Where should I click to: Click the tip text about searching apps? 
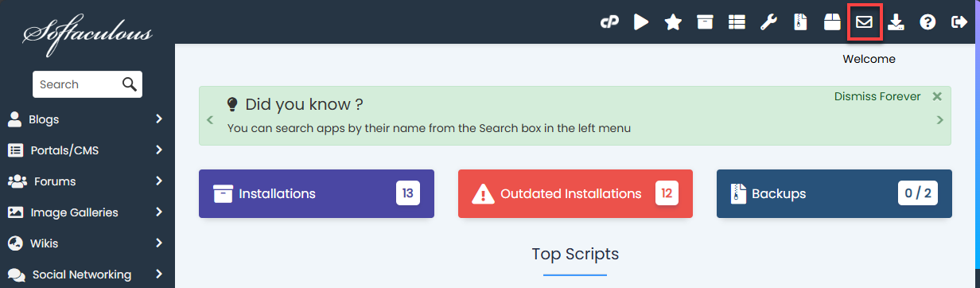pos(429,127)
